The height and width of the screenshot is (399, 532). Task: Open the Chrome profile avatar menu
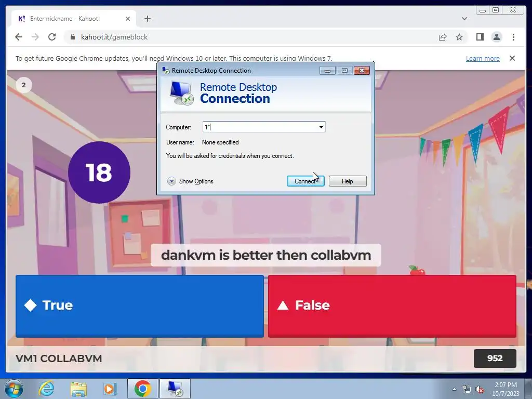coord(496,37)
